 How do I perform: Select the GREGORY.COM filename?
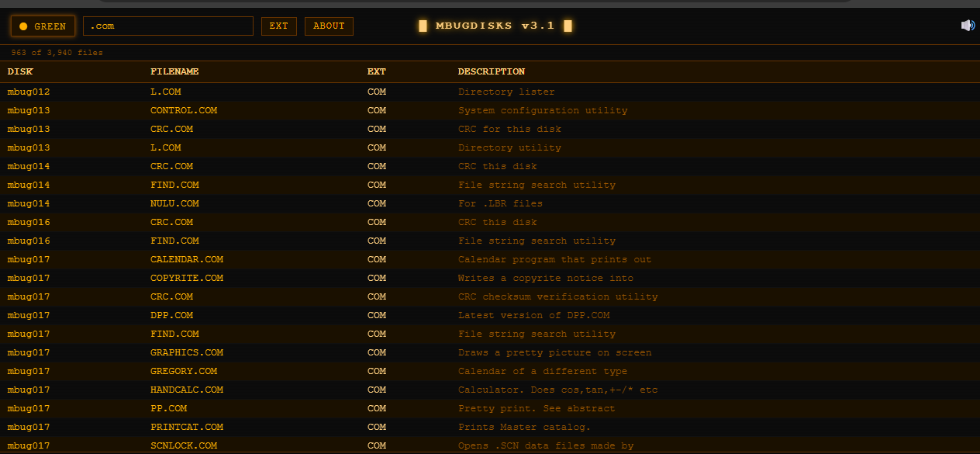184,371
